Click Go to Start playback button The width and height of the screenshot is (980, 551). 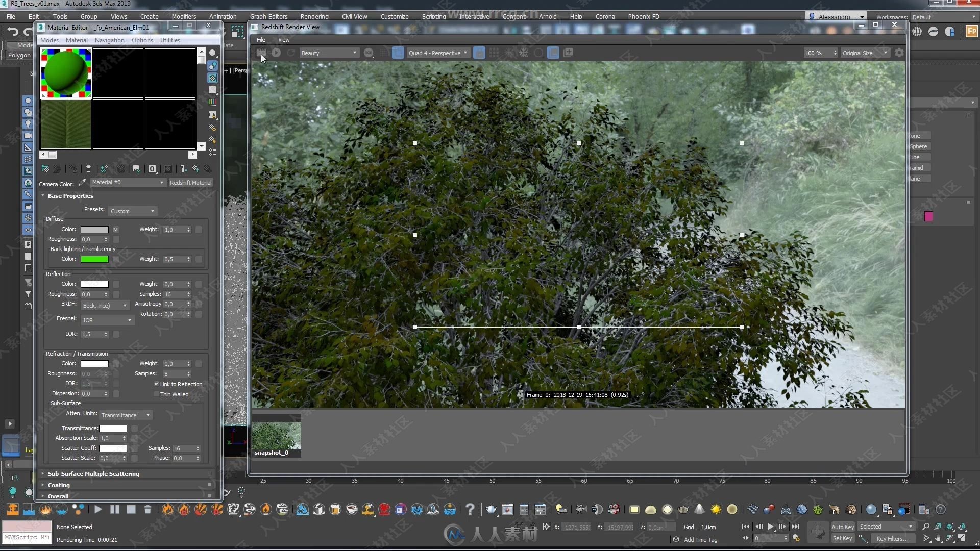click(x=746, y=527)
